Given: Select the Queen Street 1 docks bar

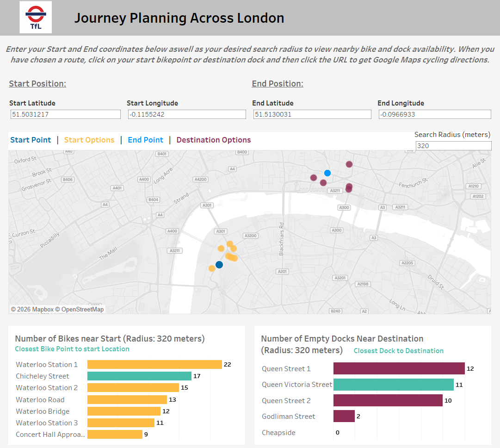Looking at the screenshot, I should point(399,369).
